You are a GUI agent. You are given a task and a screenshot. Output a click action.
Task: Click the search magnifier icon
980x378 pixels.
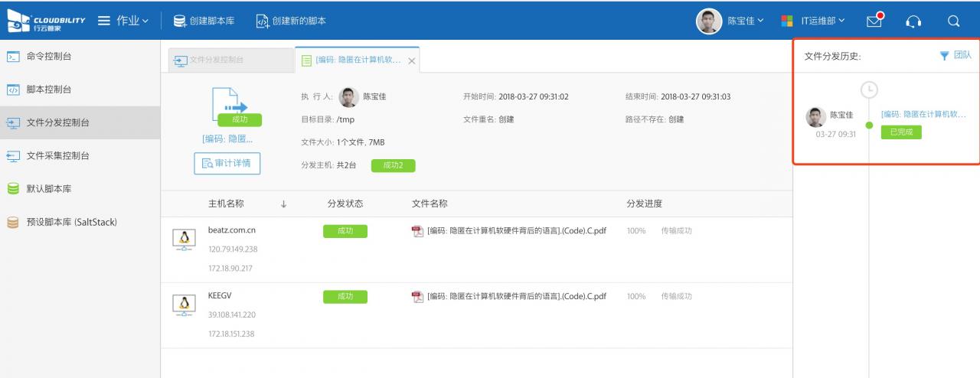[953, 21]
